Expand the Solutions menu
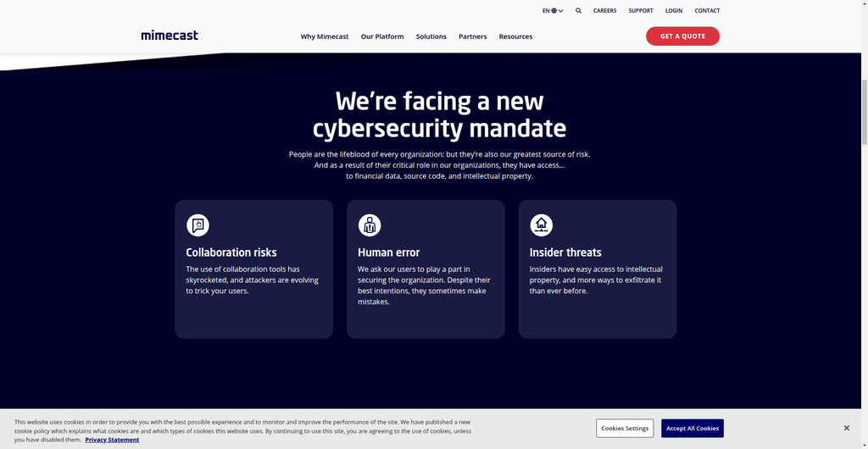This screenshot has height=449, width=868. (431, 36)
